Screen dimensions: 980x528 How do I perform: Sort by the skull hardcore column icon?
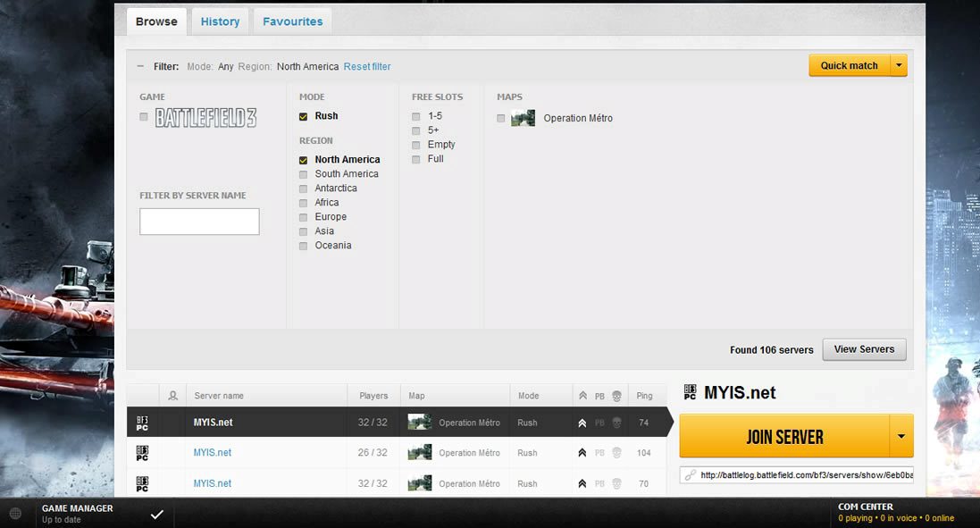(x=616, y=396)
